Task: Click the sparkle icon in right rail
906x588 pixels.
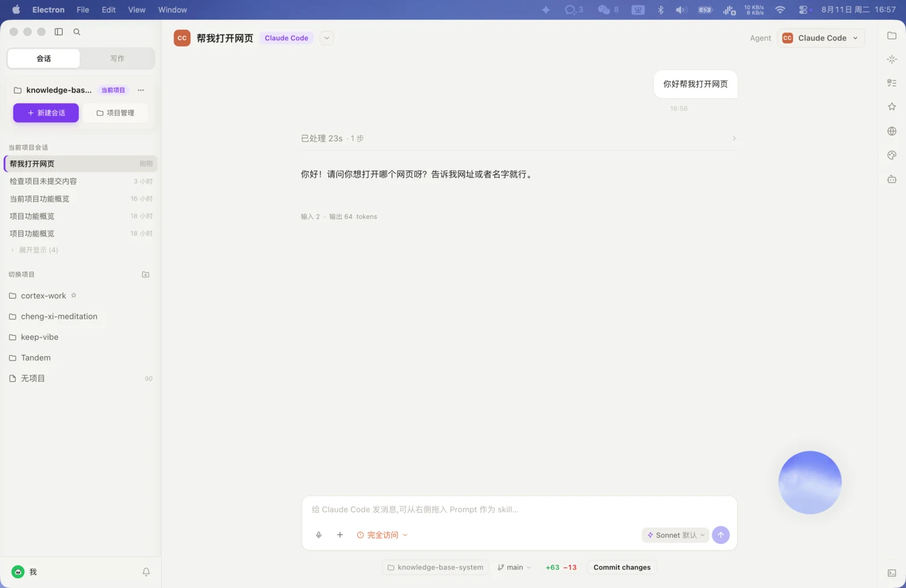Action: tap(892, 59)
